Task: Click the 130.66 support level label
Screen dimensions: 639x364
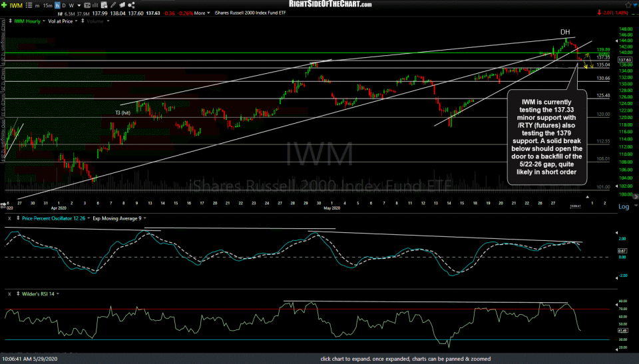Action: tap(603, 79)
